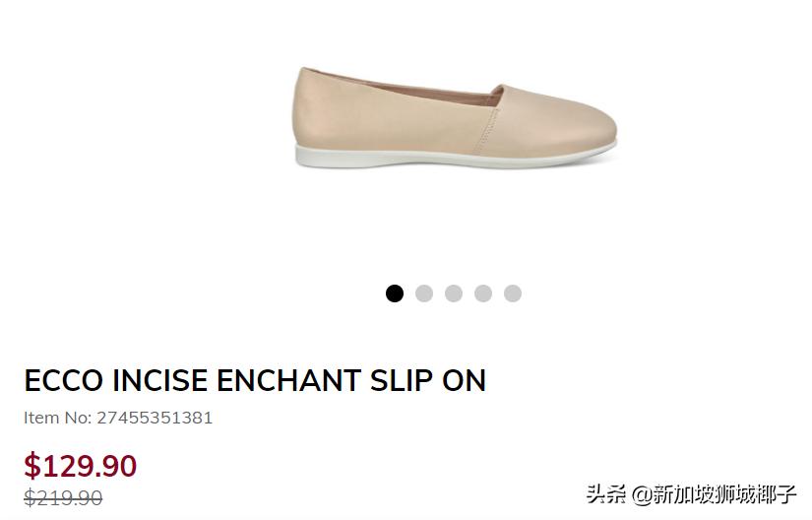Switch to the second image carousel dot
812x520 pixels.
click(x=423, y=293)
